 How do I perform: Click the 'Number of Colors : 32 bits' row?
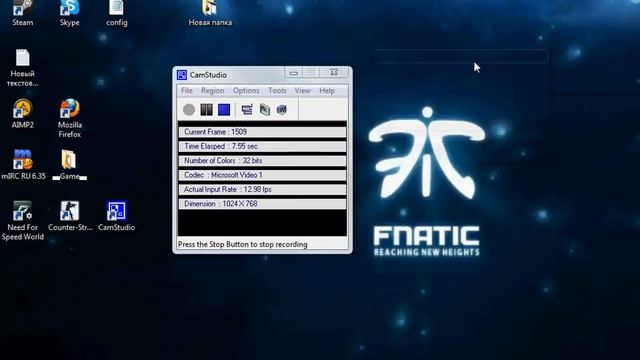point(262,160)
